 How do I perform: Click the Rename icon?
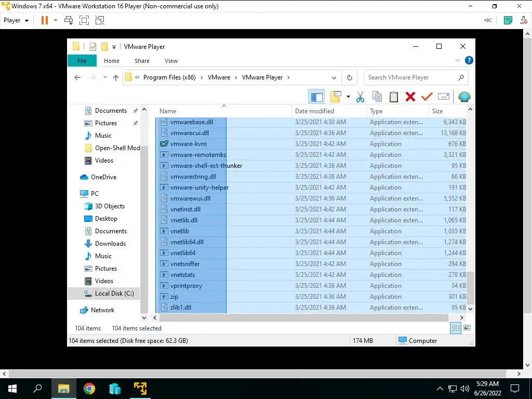(x=444, y=97)
